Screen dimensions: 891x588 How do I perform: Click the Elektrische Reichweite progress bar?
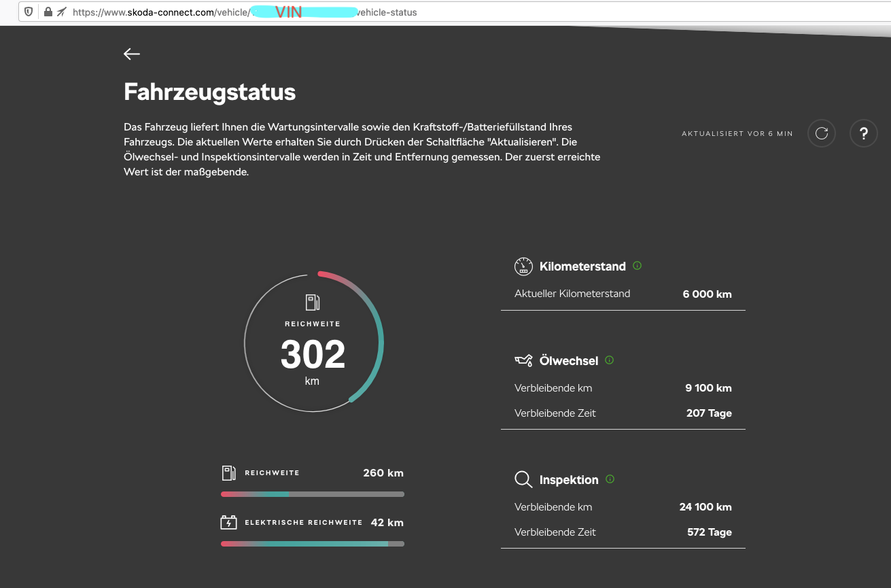(313, 544)
